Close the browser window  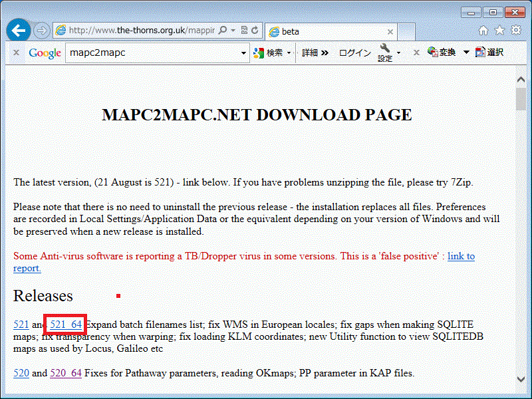click(x=515, y=13)
